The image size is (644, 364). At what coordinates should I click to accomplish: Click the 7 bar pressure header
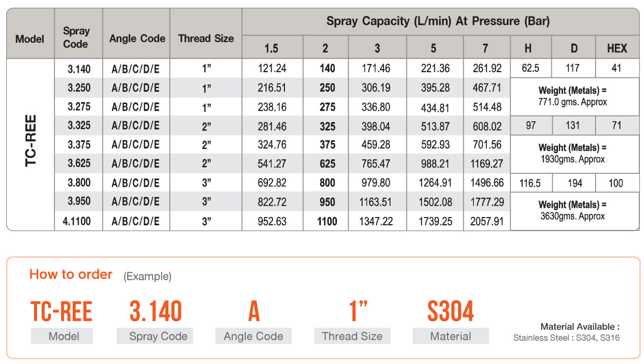click(486, 48)
